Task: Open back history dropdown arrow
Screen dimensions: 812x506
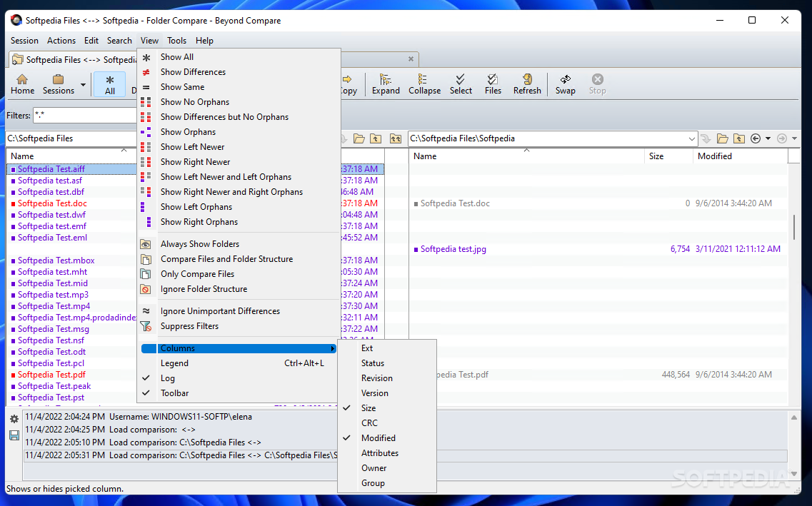Action: point(768,138)
